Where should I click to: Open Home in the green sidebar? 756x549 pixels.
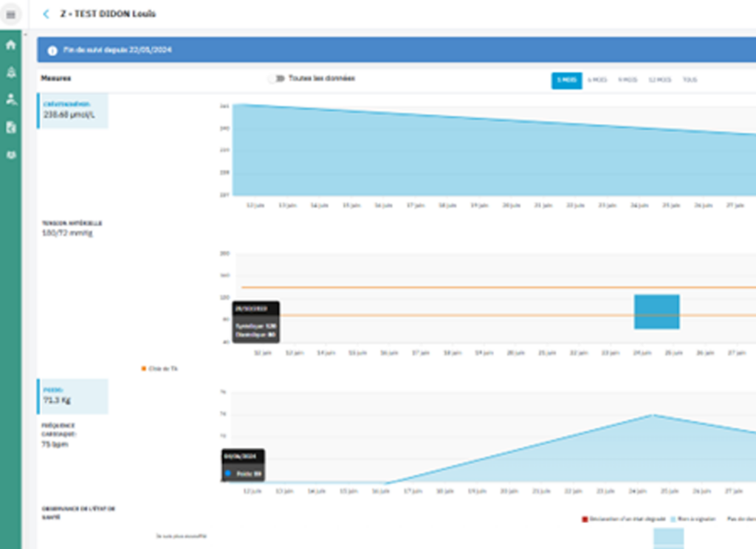coord(10,45)
